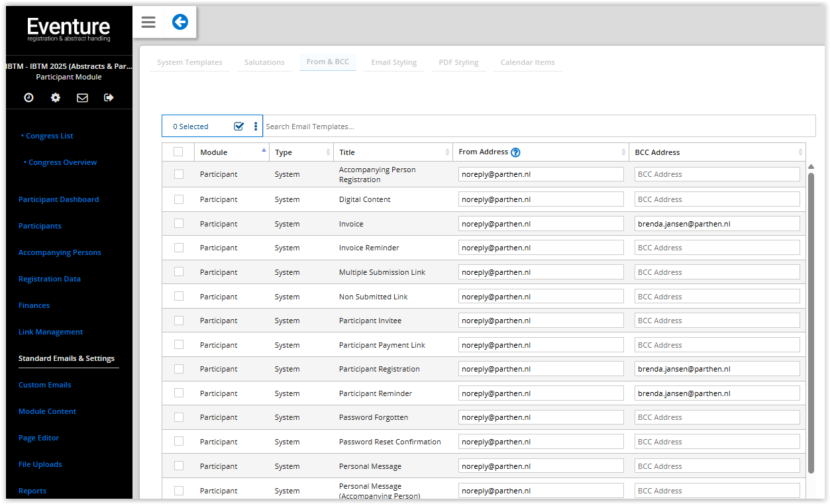
Task: Open Custom Emails in sidebar
Action: 45,385
